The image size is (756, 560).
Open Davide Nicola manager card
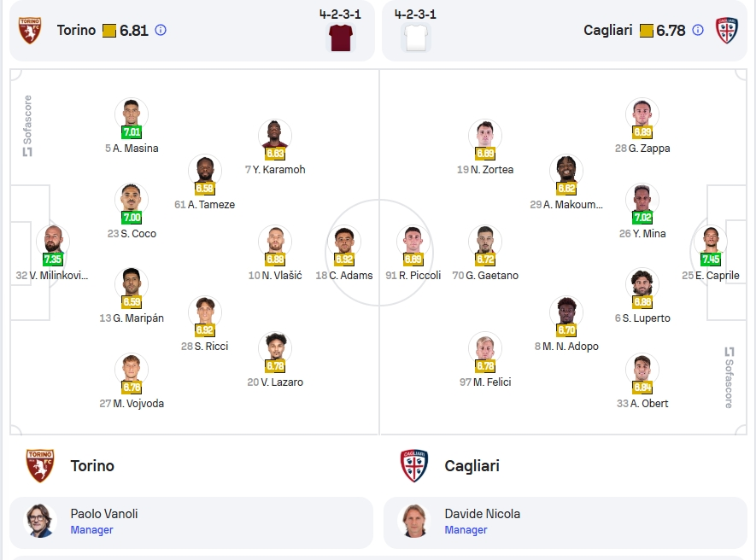(x=565, y=522)
